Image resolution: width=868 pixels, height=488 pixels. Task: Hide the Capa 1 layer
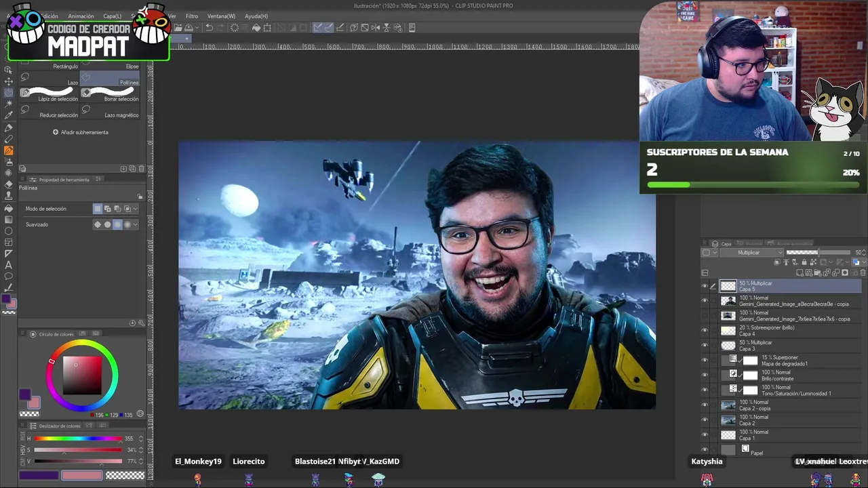(x=705, y=435)
